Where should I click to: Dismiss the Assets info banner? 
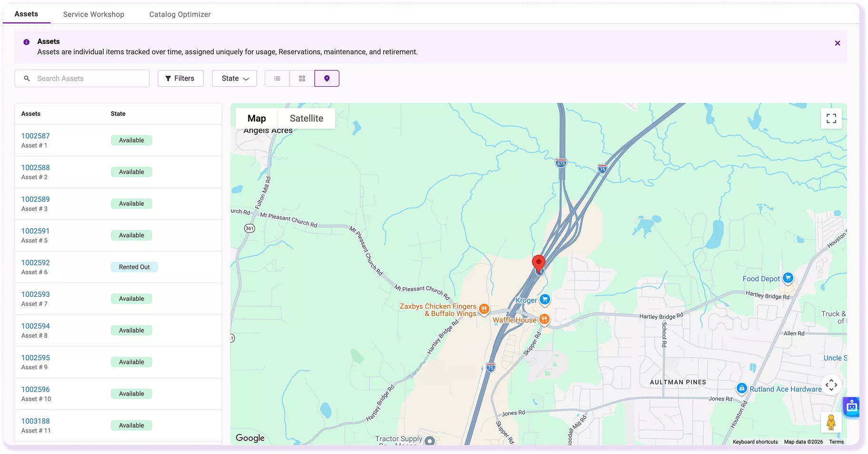coord(838,43)
